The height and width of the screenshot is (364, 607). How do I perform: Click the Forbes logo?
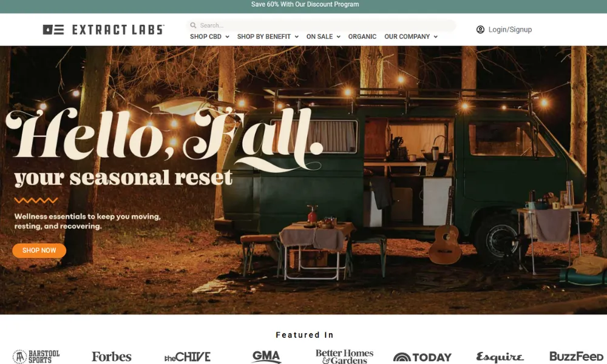pos(112,357)
